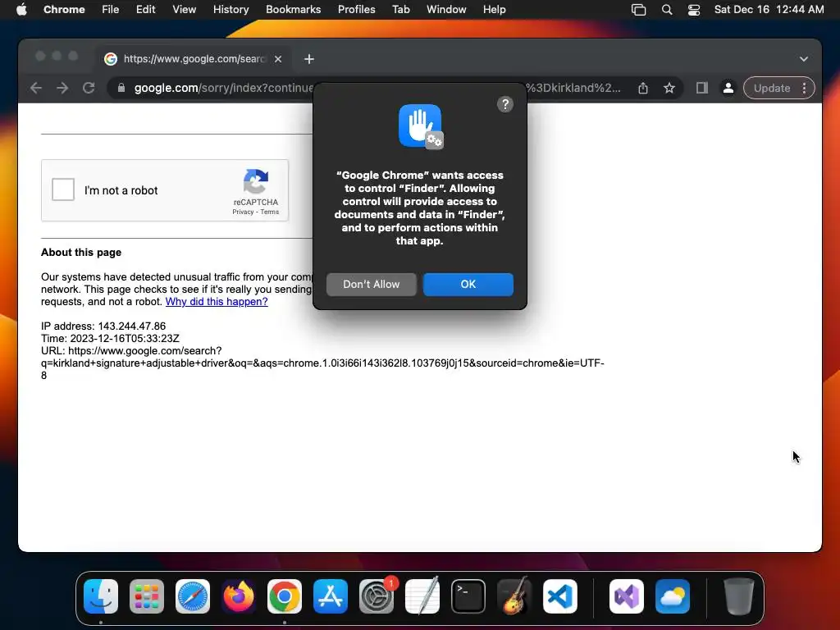Screen dimensions: 840x630
Task: Click the Chrome Update button
Action: pos(771,88)
